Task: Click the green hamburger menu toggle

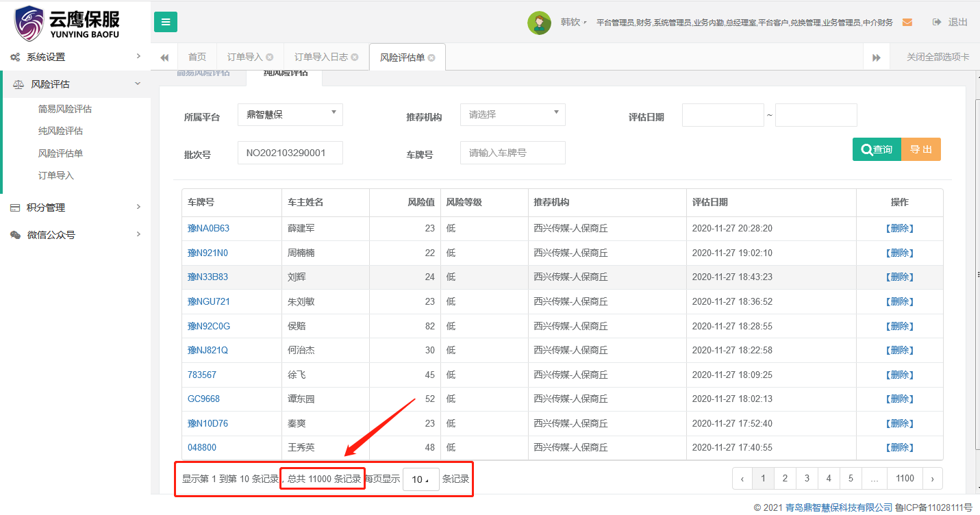Action: (165, 22)
